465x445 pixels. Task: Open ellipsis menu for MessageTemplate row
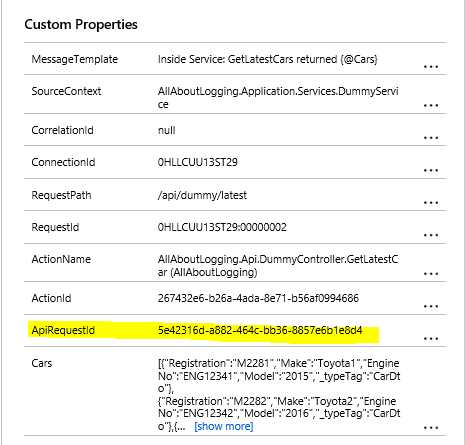(431, 67)
